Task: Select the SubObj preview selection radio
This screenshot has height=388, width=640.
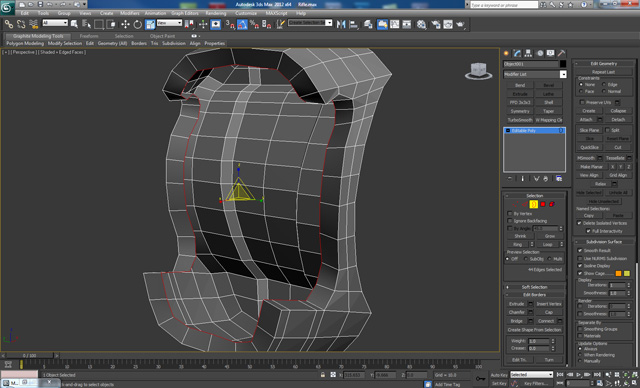Action: [526, 259]
